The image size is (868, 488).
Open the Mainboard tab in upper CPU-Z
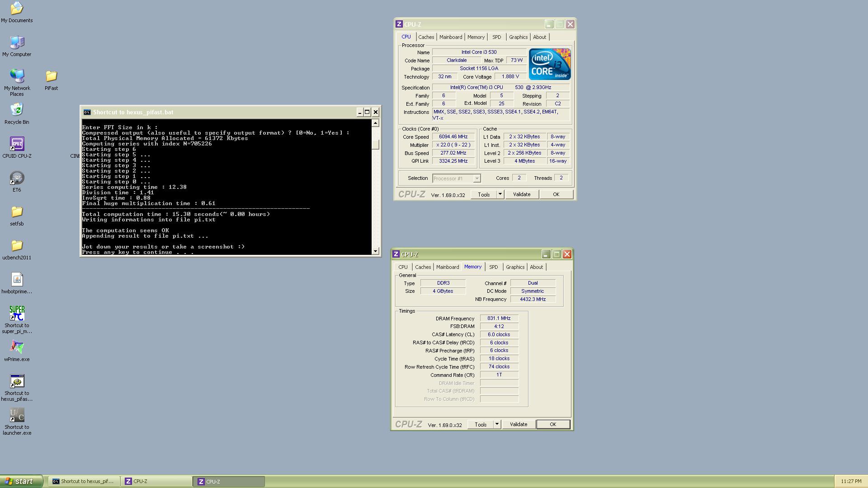click(451, 37)
